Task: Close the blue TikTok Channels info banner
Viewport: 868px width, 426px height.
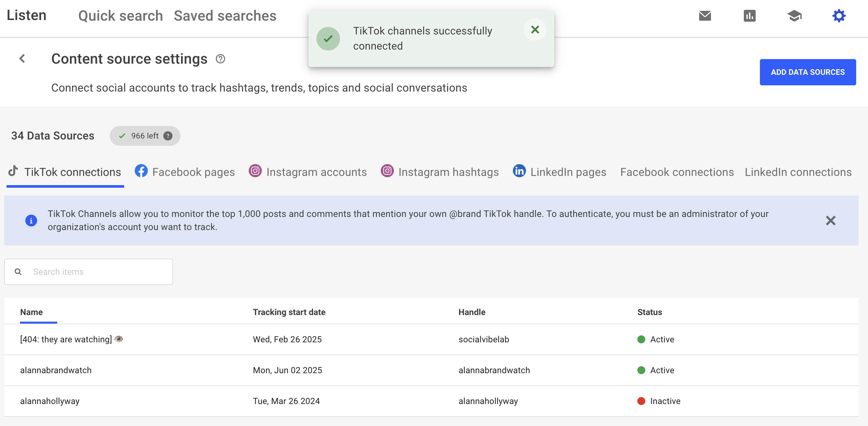Action: 830,221
